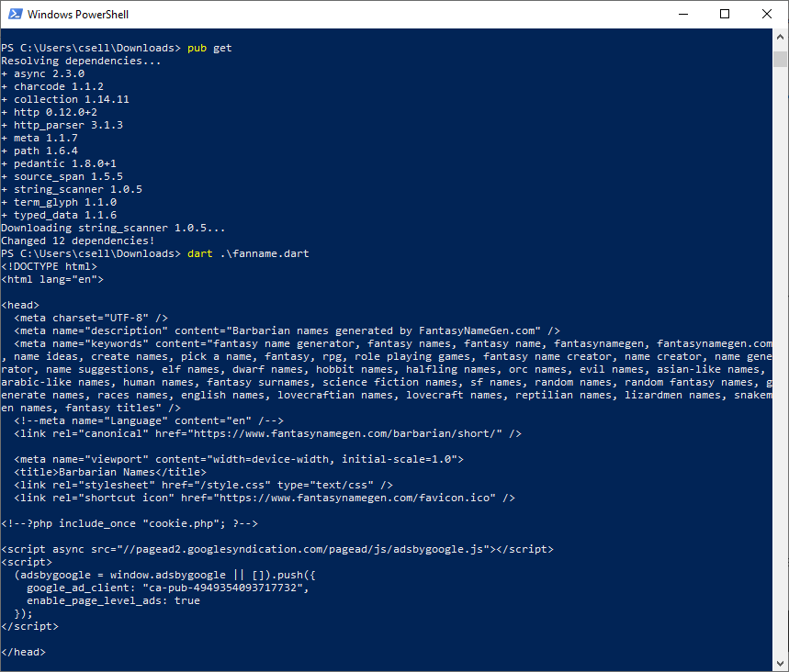Click the '+ term_glyph 1.1.0' line

point(59,202)
